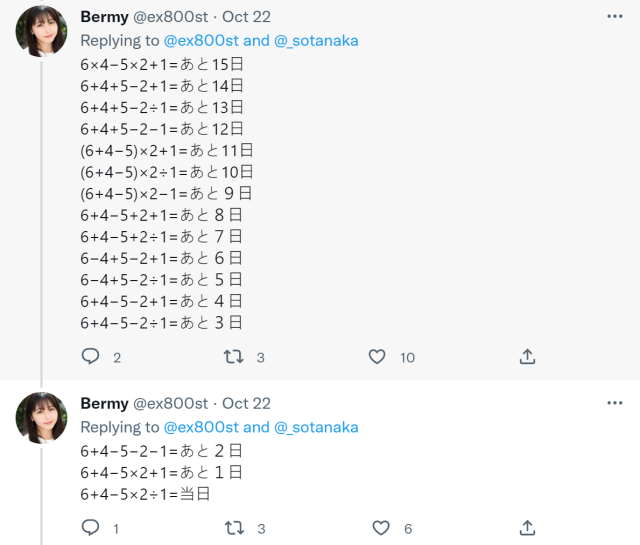Image resolution: width=640 pixels, height=545 pixels.
Task: Like the first tweet with 10 likes
Action: 377,356
